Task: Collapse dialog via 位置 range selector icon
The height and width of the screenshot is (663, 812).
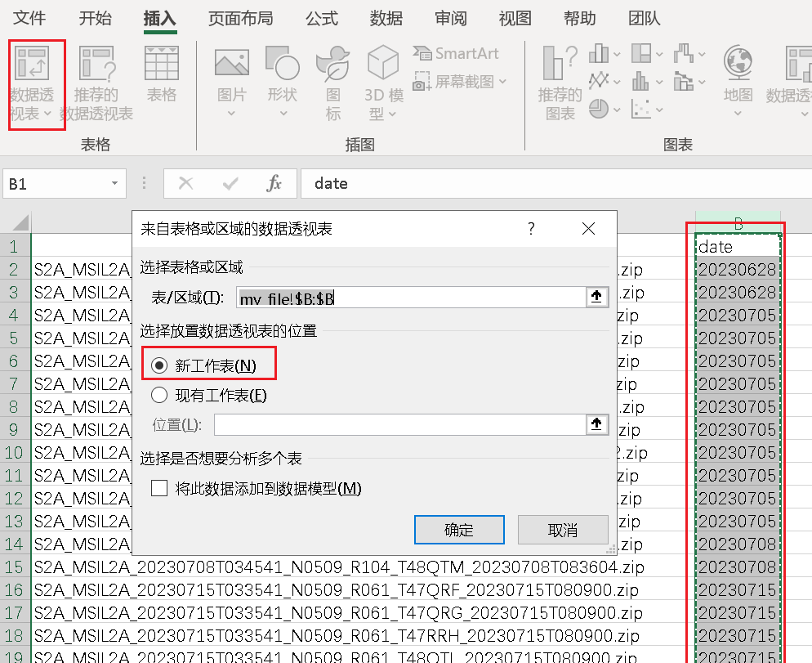Action: 596,424
